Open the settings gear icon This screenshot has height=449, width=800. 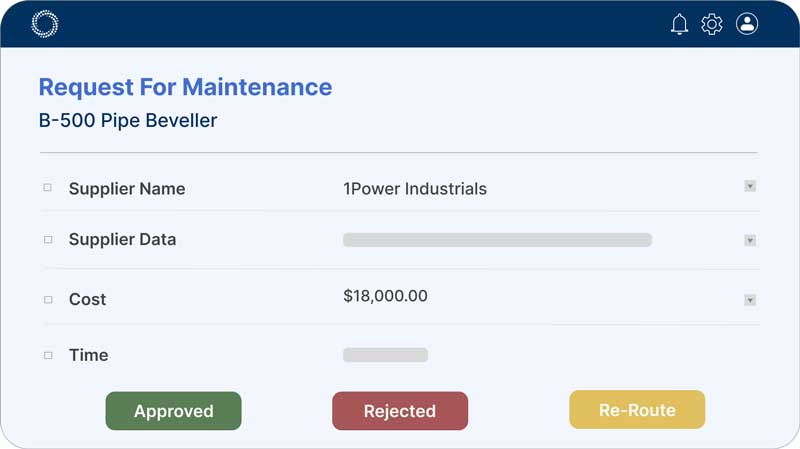712,24
